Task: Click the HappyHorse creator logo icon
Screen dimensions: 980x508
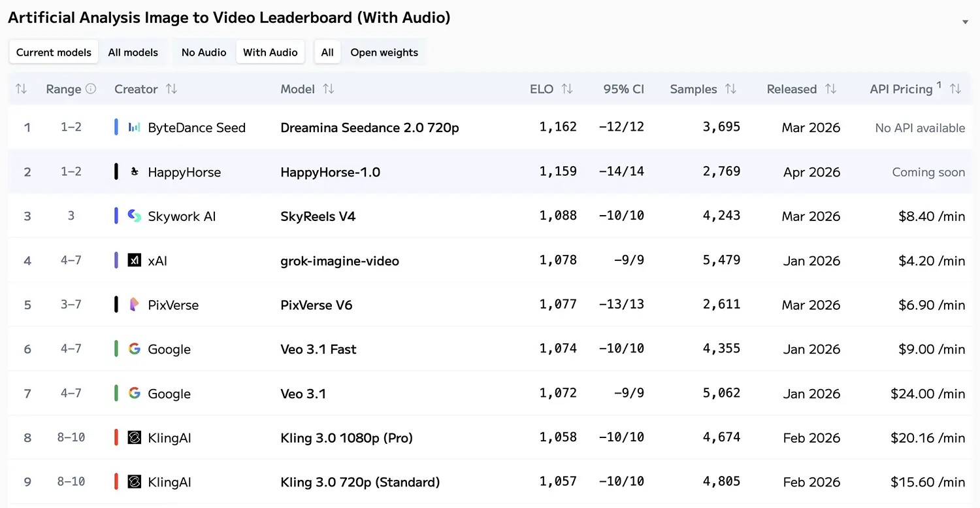Action: pyautogui.click(x=135, y=172)
